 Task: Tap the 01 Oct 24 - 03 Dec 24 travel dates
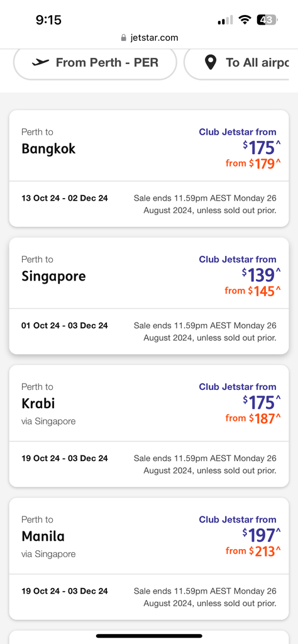65,326
